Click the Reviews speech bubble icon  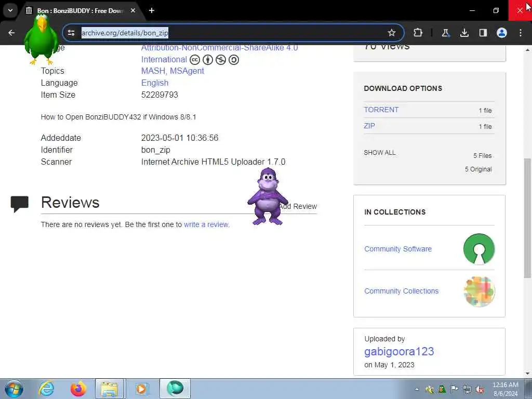19,204
